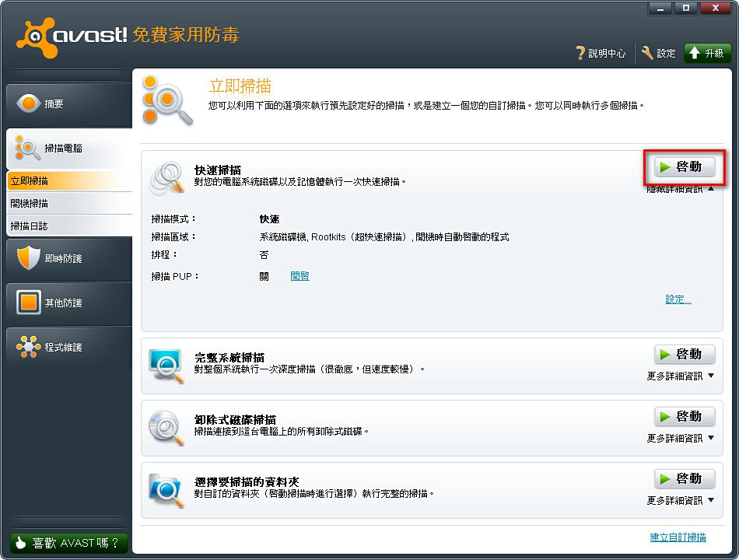Screen dimensions: 739x560
Task: Click the 卸除式磁碟掃描 title text
Action: [235, 419]
